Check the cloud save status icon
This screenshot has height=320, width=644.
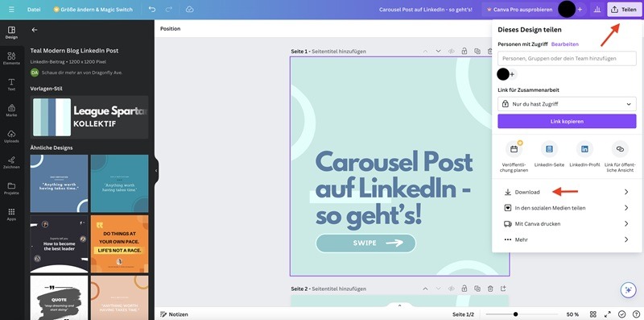pyautogui.click(x=189, y=9)
